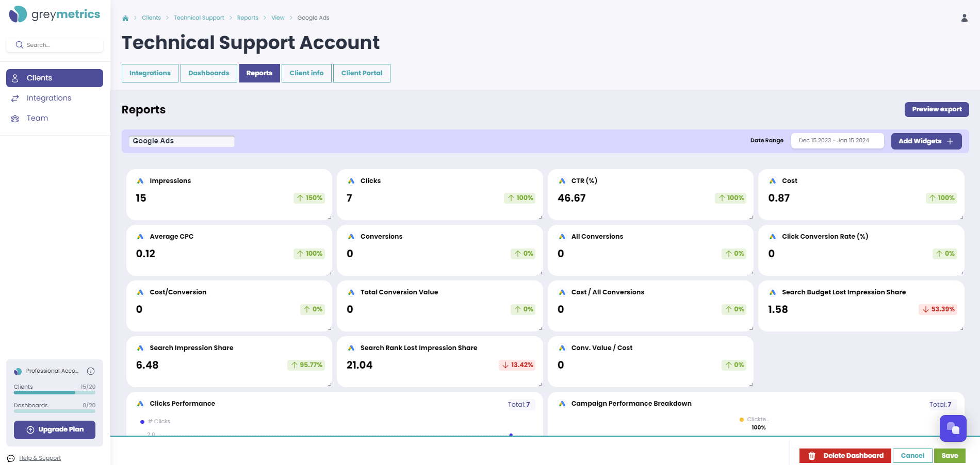Click the red Delete Dashboard button

coord(845,456)
